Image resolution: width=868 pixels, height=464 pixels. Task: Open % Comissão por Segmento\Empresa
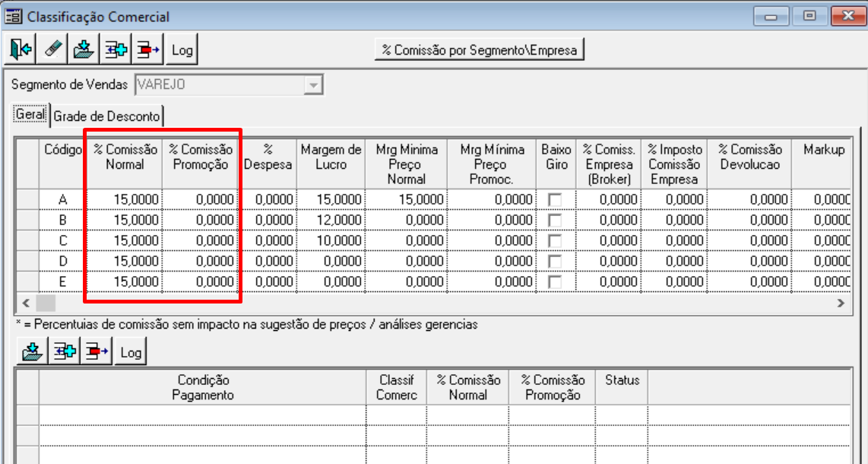pos(480,50)
